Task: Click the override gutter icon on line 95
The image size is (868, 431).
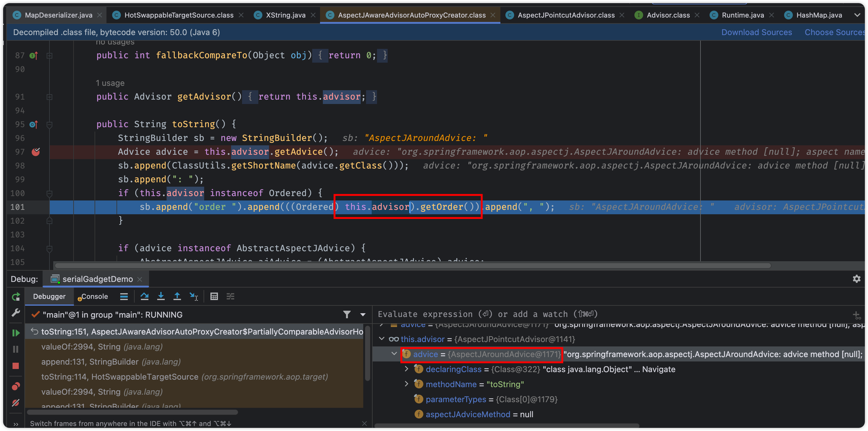Action: [34, 124]
